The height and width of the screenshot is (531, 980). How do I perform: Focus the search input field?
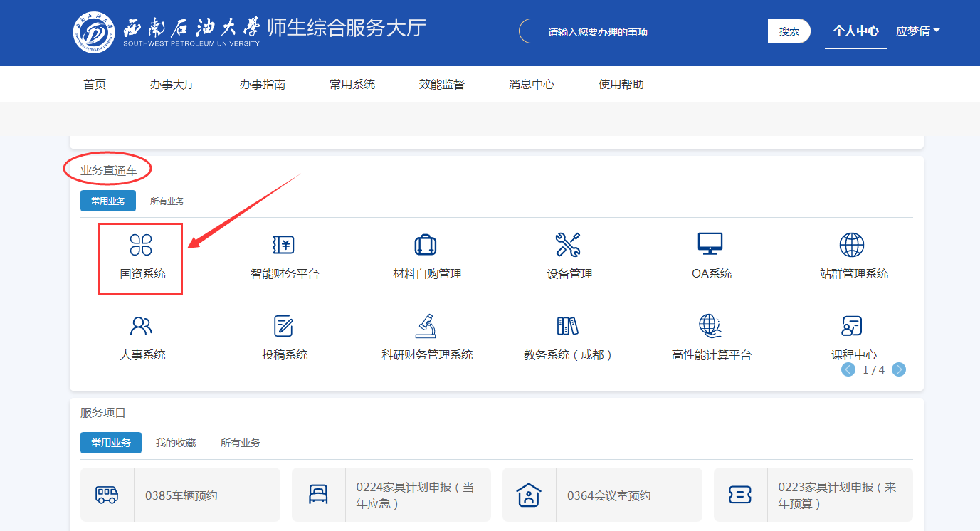tap(644, 31)
